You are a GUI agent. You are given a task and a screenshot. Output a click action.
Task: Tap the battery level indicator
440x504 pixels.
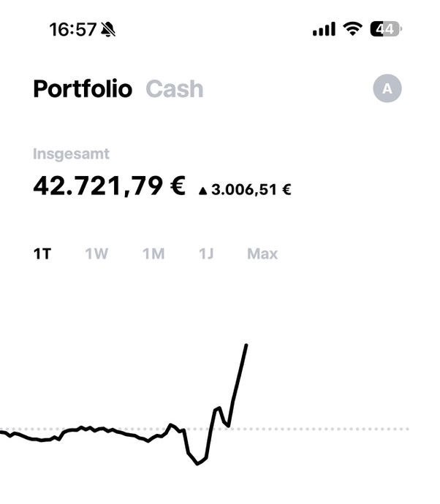point(386,29)
